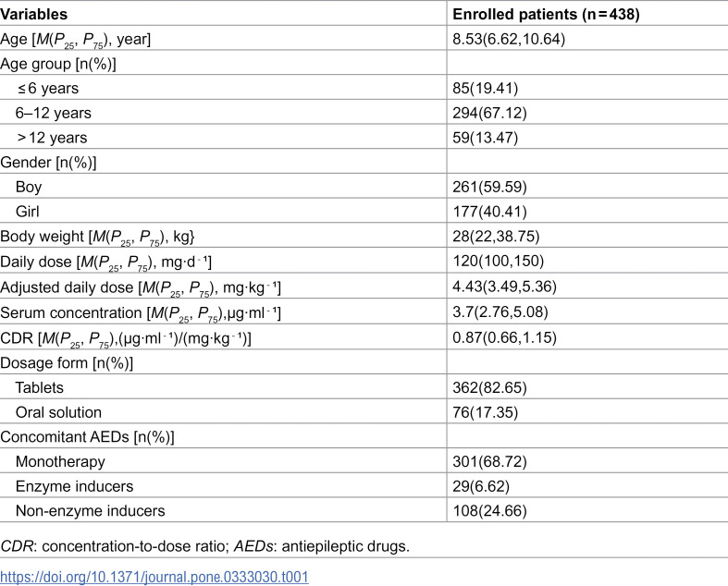Click the Girl row label
This screenshot has height=586, width=728.
tap(28, 211)
